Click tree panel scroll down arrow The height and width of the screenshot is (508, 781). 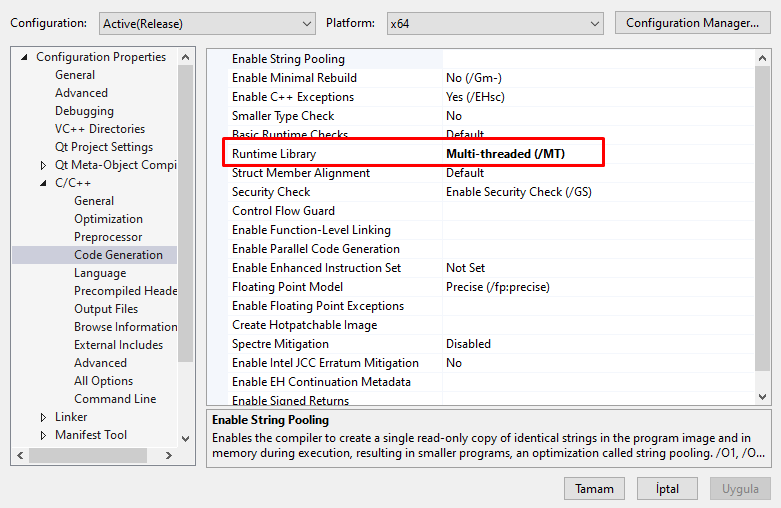185,439
